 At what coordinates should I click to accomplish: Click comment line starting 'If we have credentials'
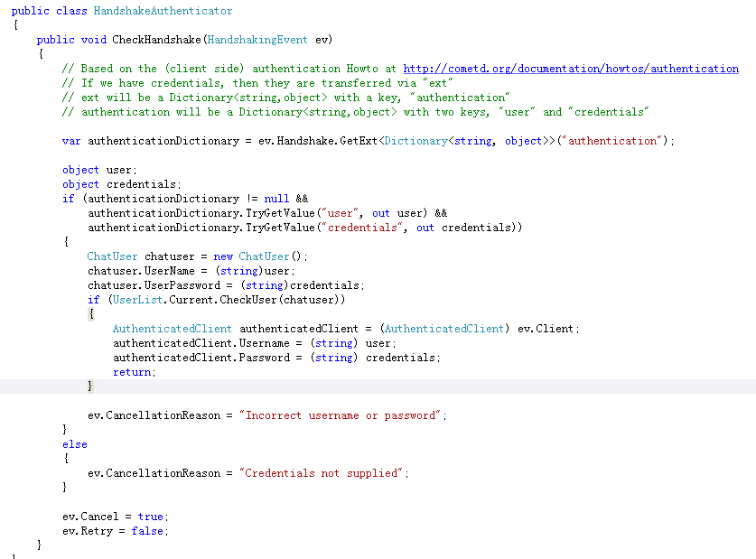257,83
